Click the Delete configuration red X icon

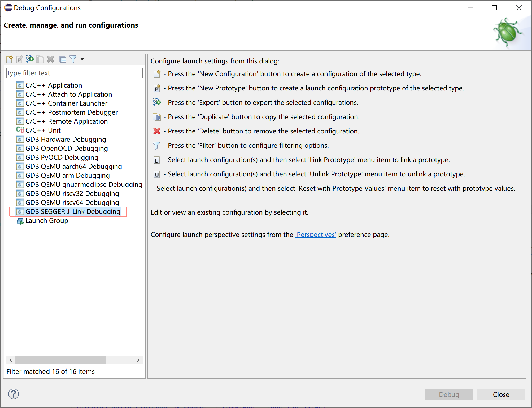[50, 59]
